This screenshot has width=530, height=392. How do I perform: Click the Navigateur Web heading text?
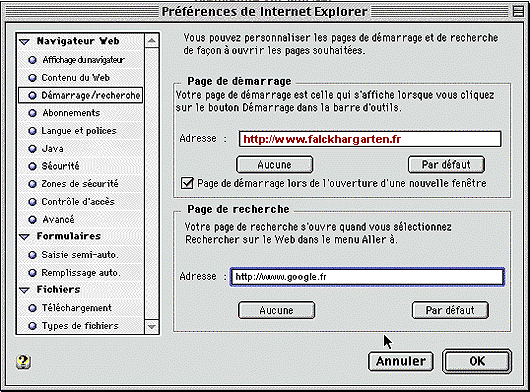coord(78,41)
